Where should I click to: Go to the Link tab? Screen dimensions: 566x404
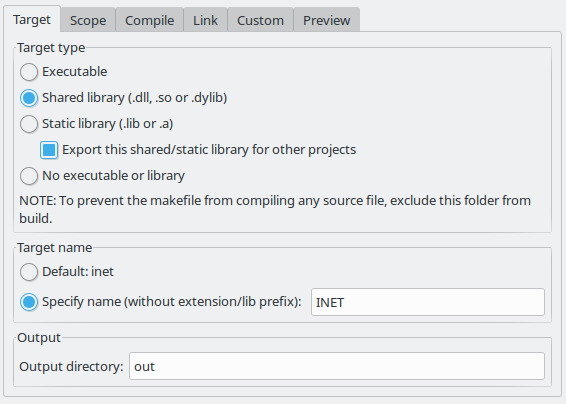[205, 20]
